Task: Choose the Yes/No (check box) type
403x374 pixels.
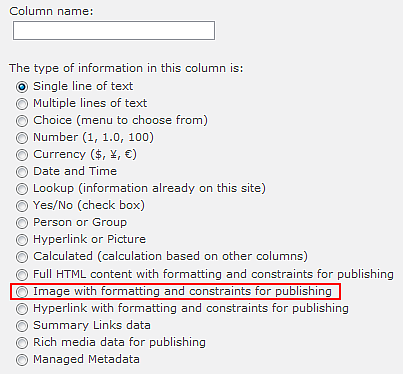Action: 22,206
